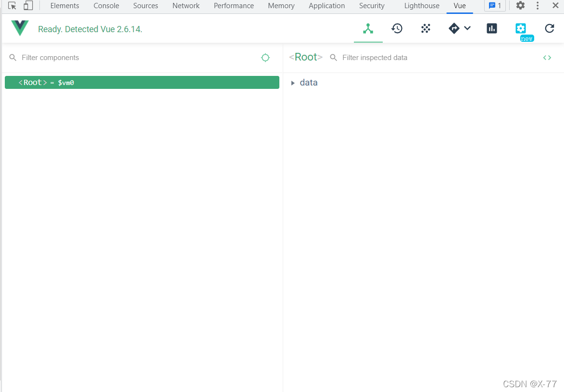This screenshot has height=392, width=564.
Task: Click the select component target icon
Action: coord(265,58)
